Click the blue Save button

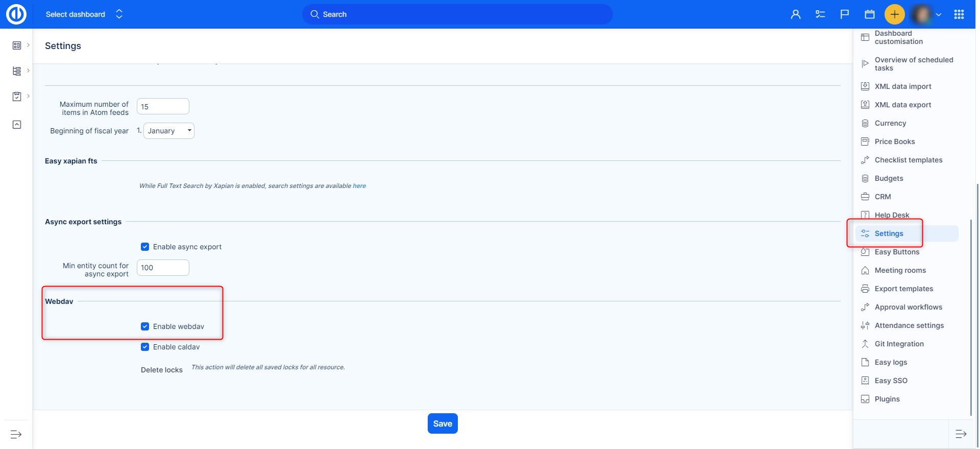443,423
